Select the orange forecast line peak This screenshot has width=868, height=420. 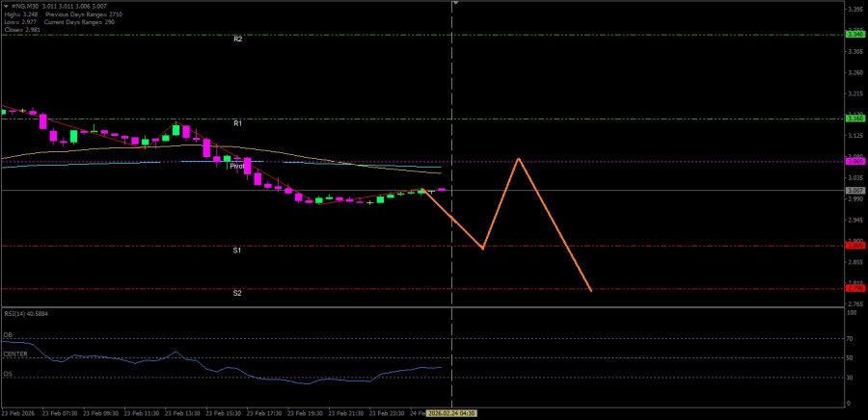pos(519,158)
